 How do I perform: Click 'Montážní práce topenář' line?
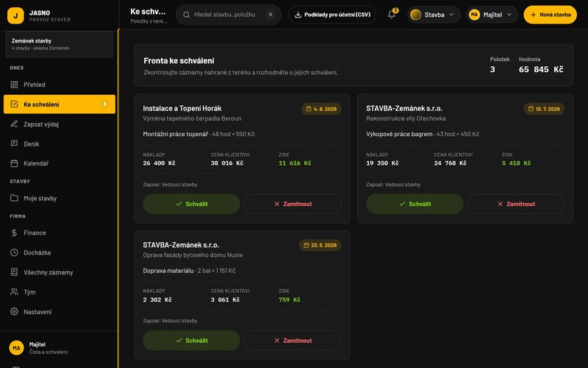click(198, 134)
